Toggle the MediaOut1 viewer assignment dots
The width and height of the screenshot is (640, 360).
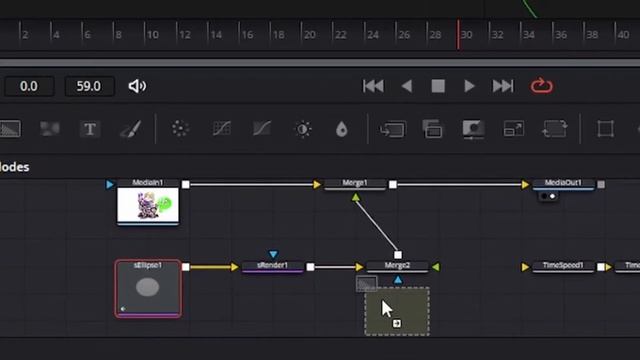[x=548, y=196]
